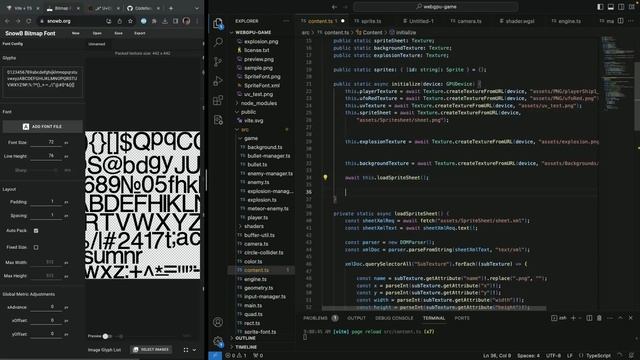Image resolution: width=640 pixels, height=360 pixels.
Task: Open the OUTPUT panel tab
Action: [356, 318]
